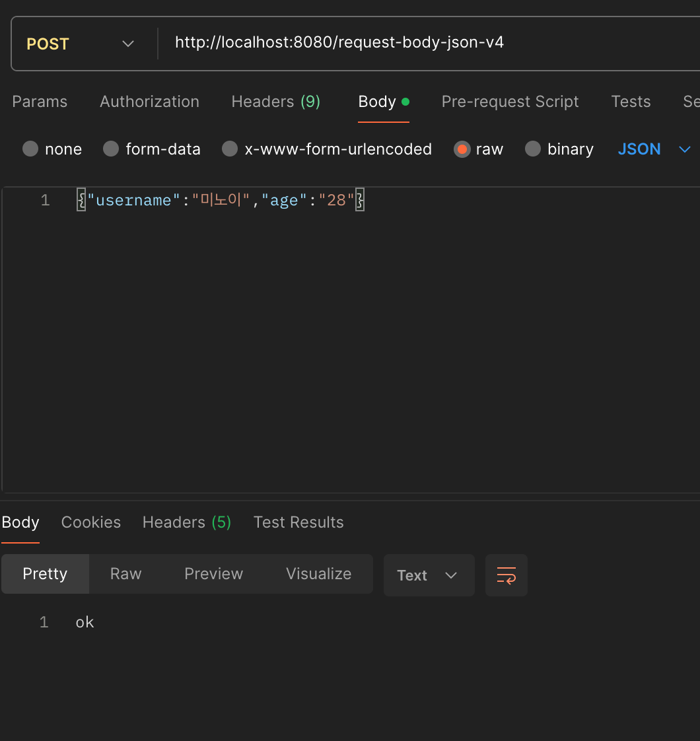Select the form-data radio button

click(152, 149)
